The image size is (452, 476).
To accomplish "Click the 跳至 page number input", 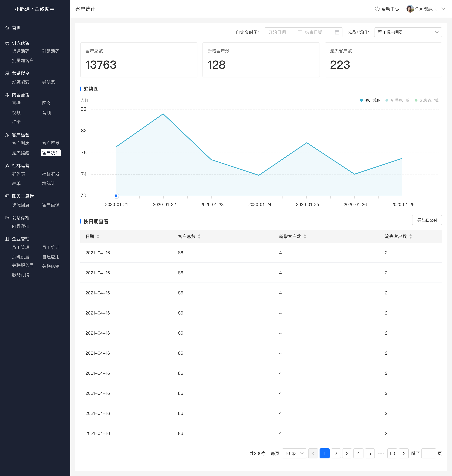I will click(428, 453).
